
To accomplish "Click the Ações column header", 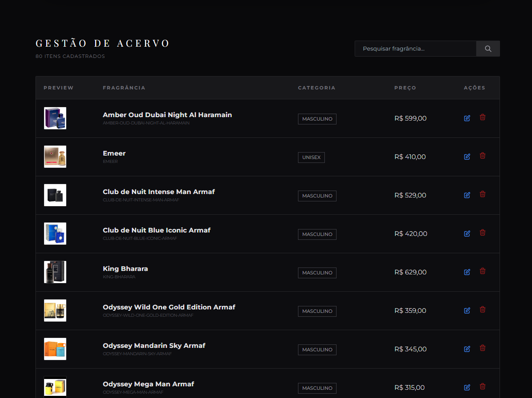I will pyautogui.click(x=474, y=88).
